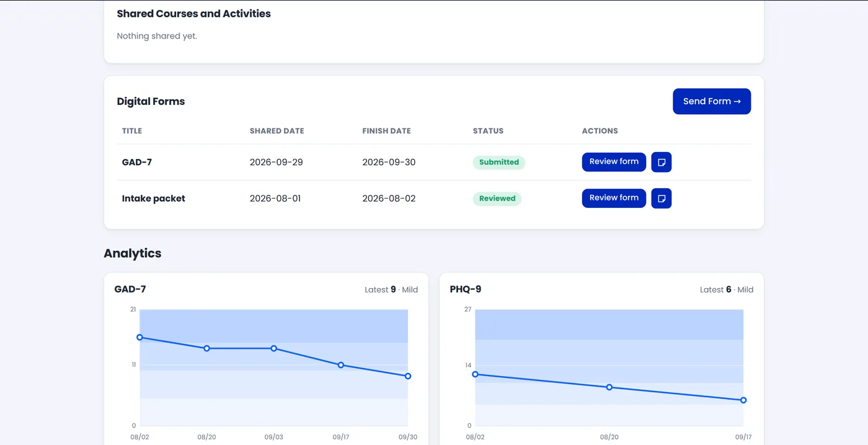Click the shared date 2026-08-01
The height and width of the screenshot is (445, 868).
click(275, 199)
